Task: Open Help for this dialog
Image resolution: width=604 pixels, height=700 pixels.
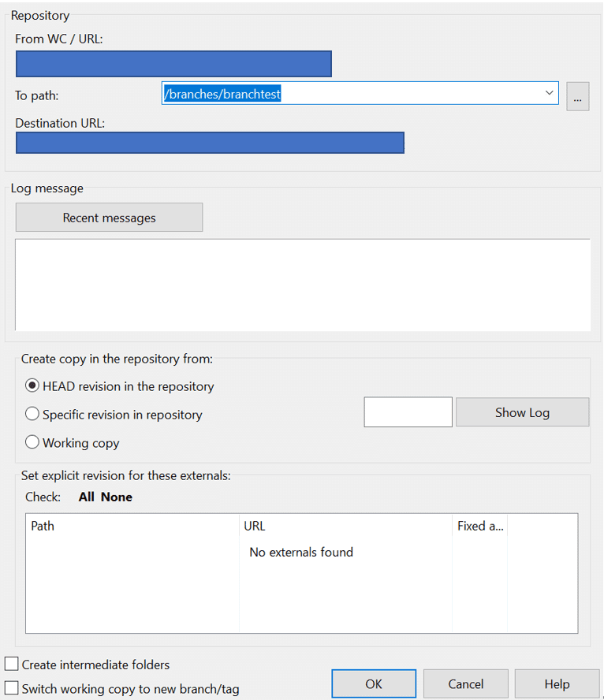Action: 557,683
